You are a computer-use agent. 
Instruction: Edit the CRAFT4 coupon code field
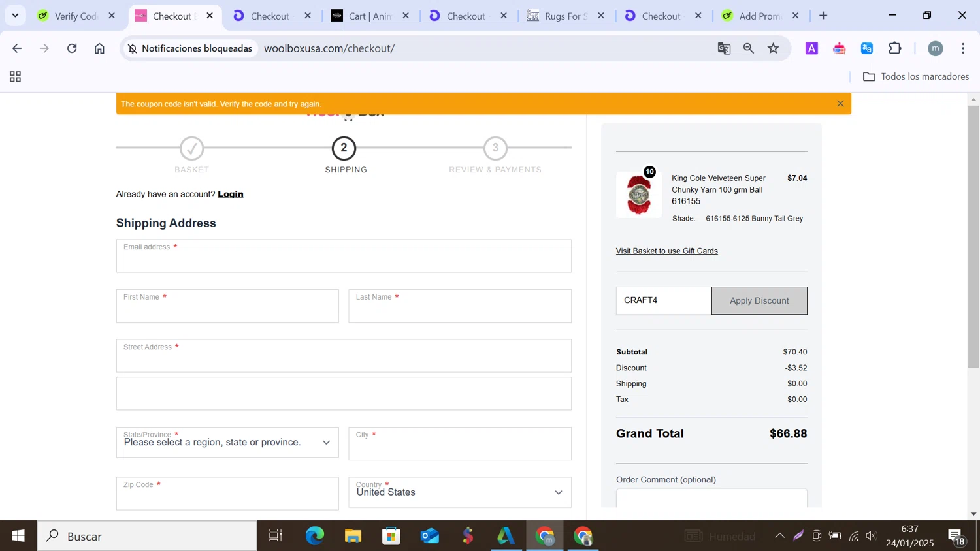[663, 300]
